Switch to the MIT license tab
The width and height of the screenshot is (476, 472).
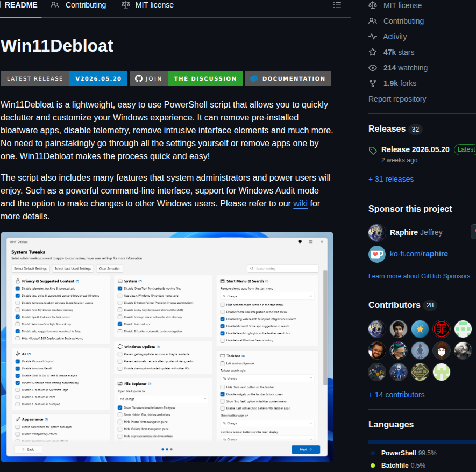pos(147,5)
